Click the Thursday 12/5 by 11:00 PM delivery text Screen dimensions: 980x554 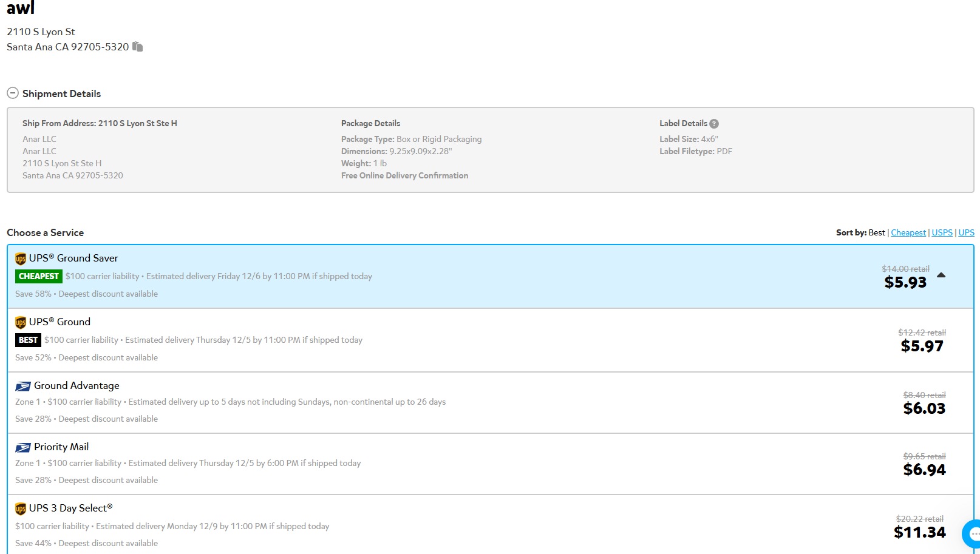[x=243, y=340]
